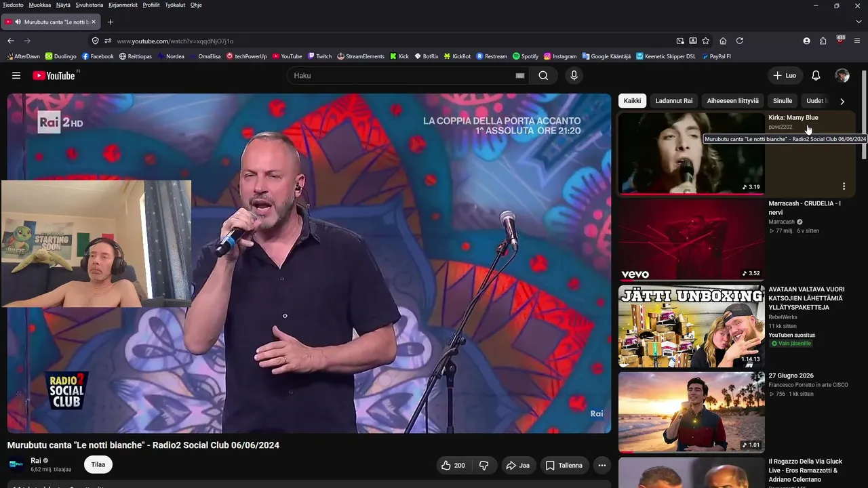Share the video with Jaa button
Screen dimensions: 868x488
[518, 466]
